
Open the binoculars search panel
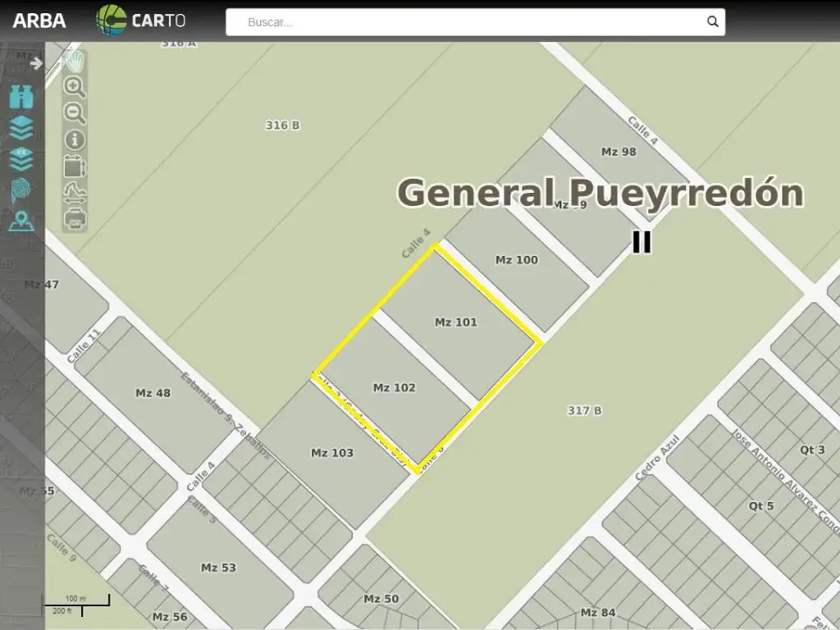tap(21, 98)
